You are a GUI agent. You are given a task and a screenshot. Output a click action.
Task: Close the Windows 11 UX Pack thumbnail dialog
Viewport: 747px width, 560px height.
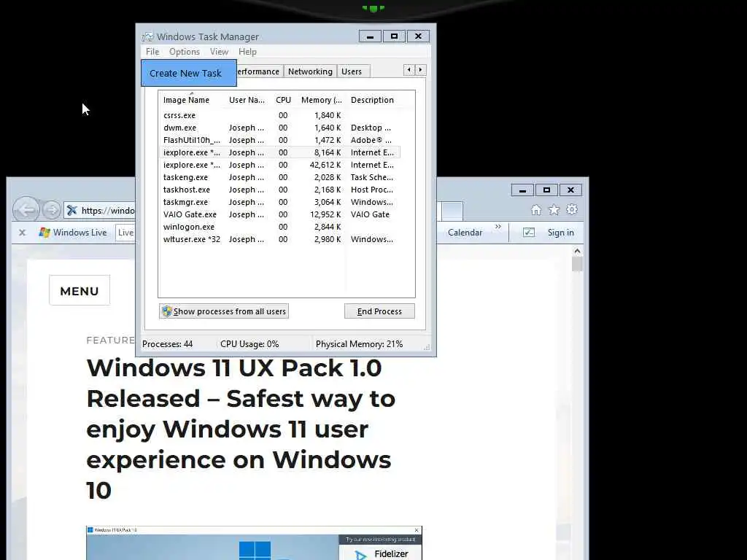coord(417,530)
